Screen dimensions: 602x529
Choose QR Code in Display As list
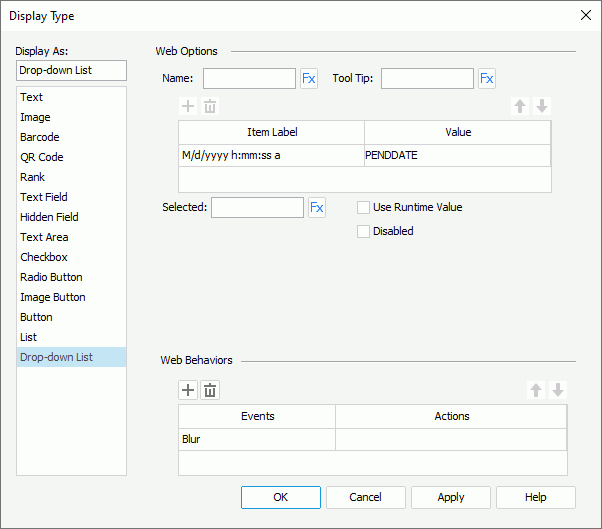click(71, 157)
